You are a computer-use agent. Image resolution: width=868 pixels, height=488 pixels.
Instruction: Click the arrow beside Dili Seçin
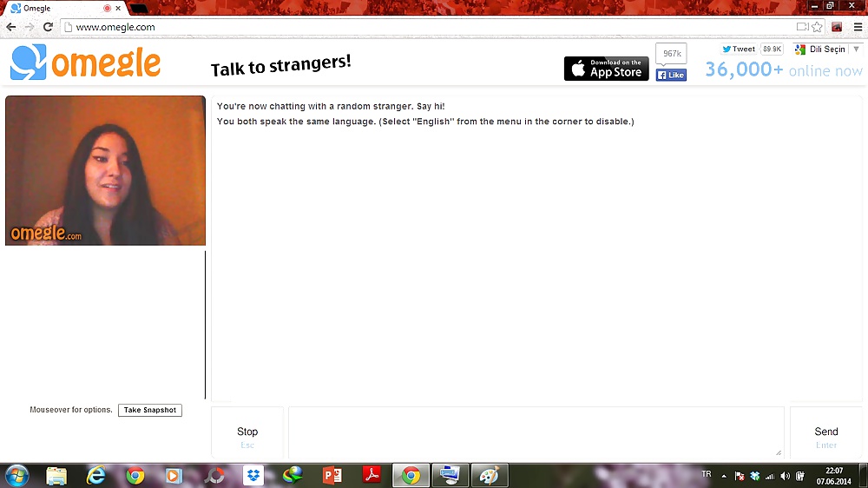(857, 49)
